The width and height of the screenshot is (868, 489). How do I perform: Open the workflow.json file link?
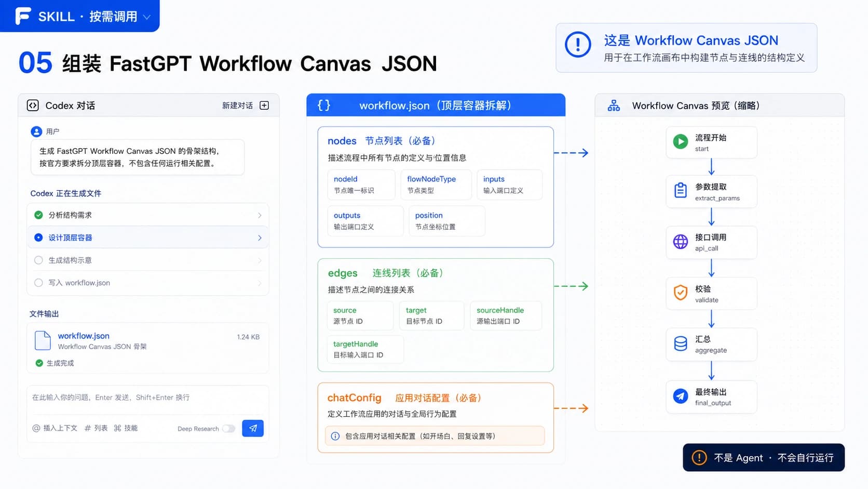click(84, 336)
